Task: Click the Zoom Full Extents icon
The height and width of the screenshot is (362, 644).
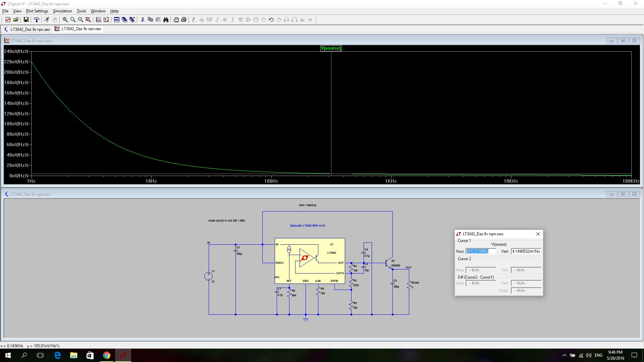Action: (88, 20)
